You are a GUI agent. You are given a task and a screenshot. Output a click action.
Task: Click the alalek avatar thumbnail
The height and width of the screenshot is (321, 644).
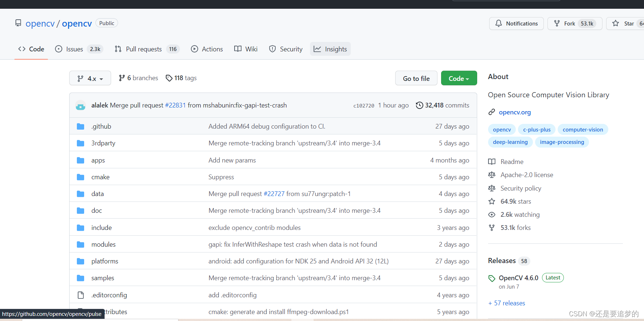[80, 105]
